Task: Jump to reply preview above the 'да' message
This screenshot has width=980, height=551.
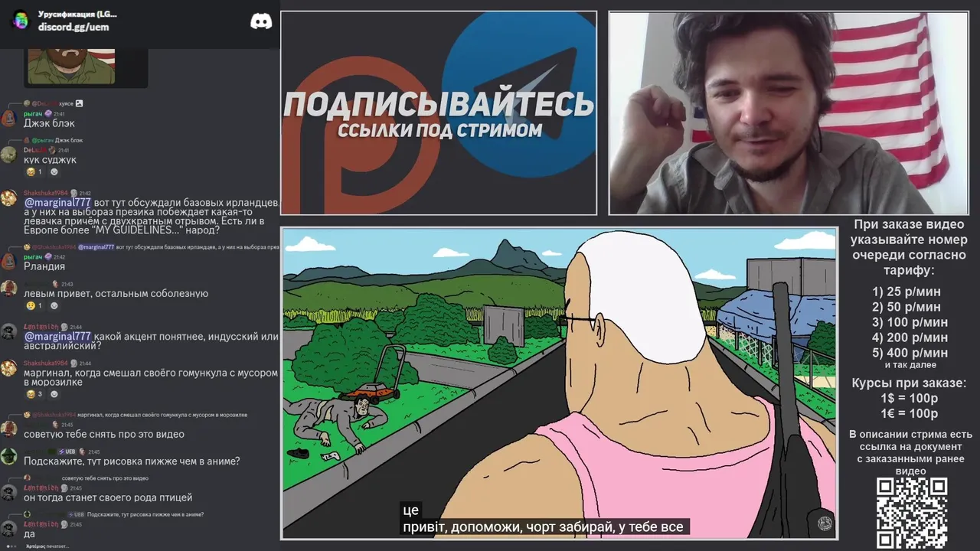Action: click(x=113, y=514)
